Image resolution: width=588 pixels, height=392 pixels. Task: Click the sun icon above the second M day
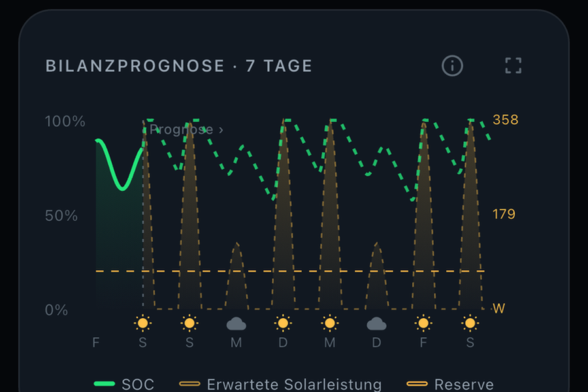[x=330, y=323]
